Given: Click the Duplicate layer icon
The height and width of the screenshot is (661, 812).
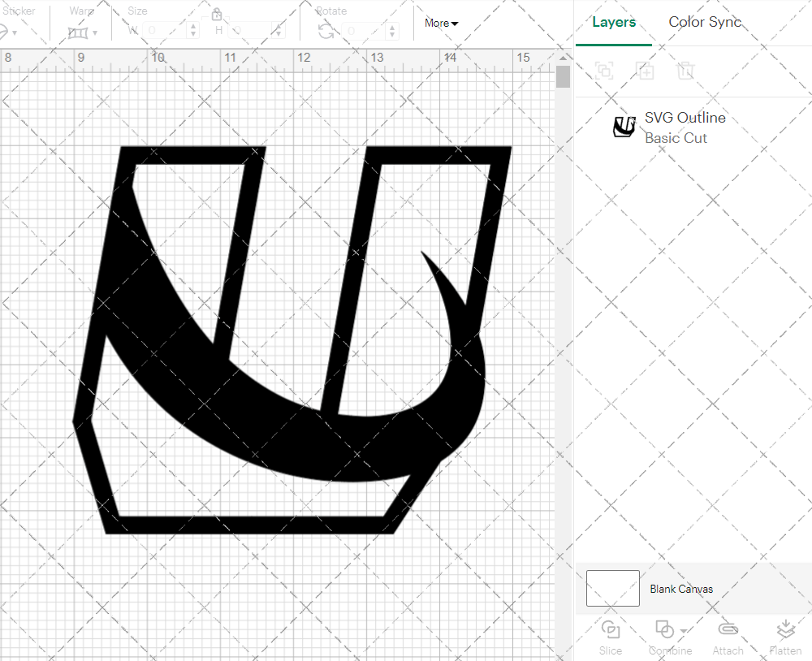Looking at the screenshot, I should coord(645,70).
